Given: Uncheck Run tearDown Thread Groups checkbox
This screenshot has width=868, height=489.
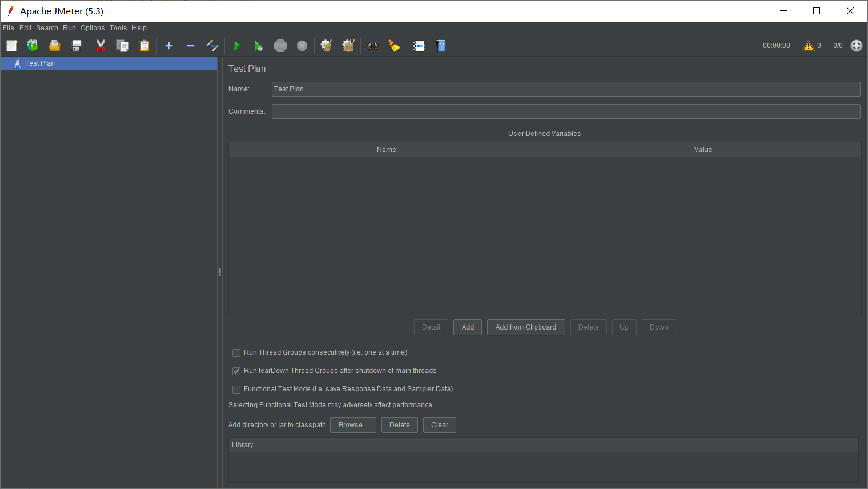Looking at the screenshot, I should [x=236, y=371].
